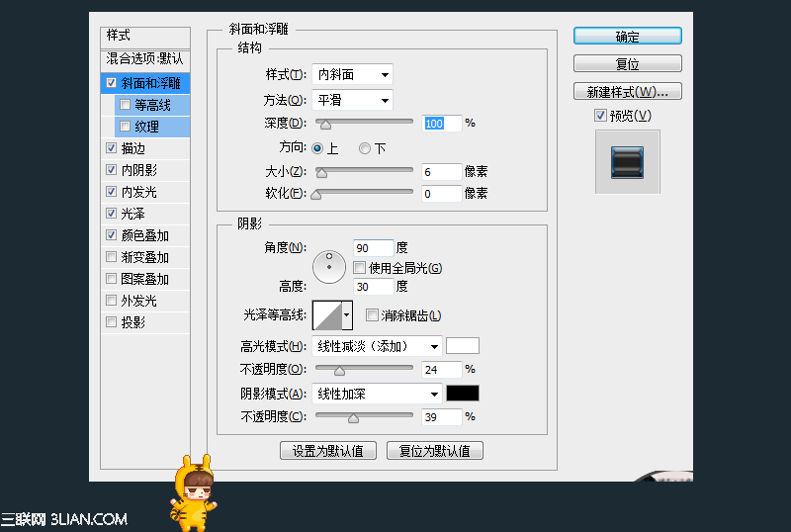Uncheck the 斜面和浮雕 checkbox

click(x=111, y=82)
